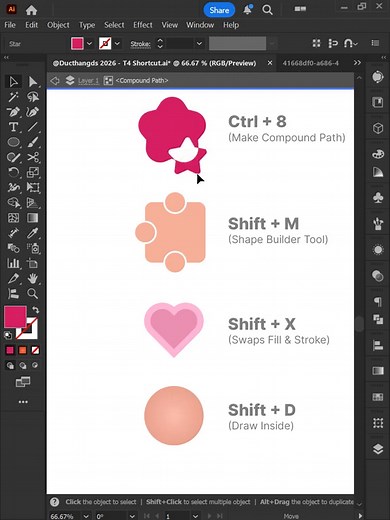Image resolution: width=390 pixels, height=520 pixels.
Task: Choose the Perspective Grid tool
Action: [33, 202]
